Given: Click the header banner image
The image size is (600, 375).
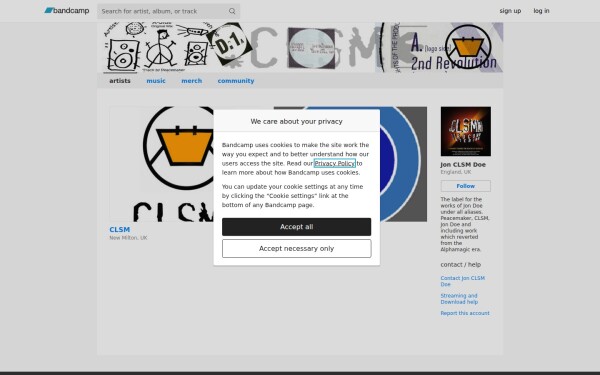Looking at the screenshot, I should coord(300,47).
